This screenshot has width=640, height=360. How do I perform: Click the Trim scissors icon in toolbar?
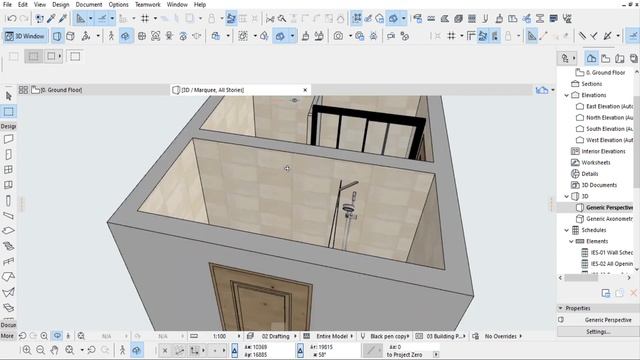pos(270,18)
